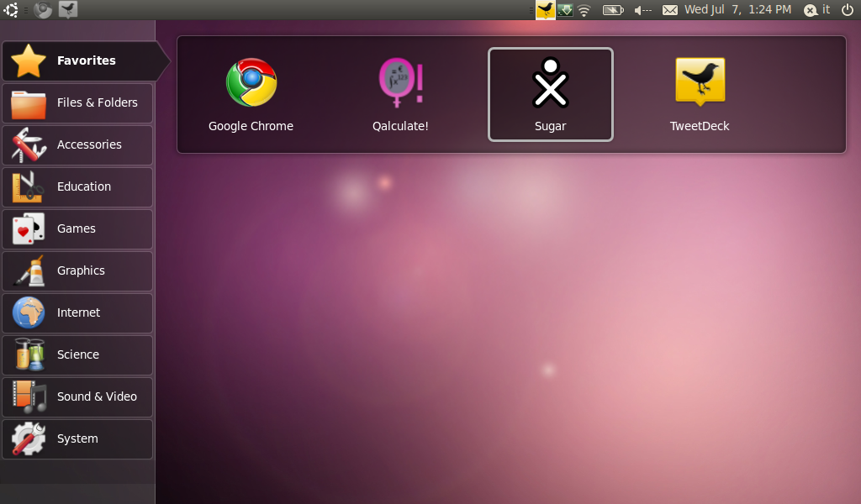861x504 pixels.
Task: Launch Google Chrome from Favorites
Action: [251, 94]
